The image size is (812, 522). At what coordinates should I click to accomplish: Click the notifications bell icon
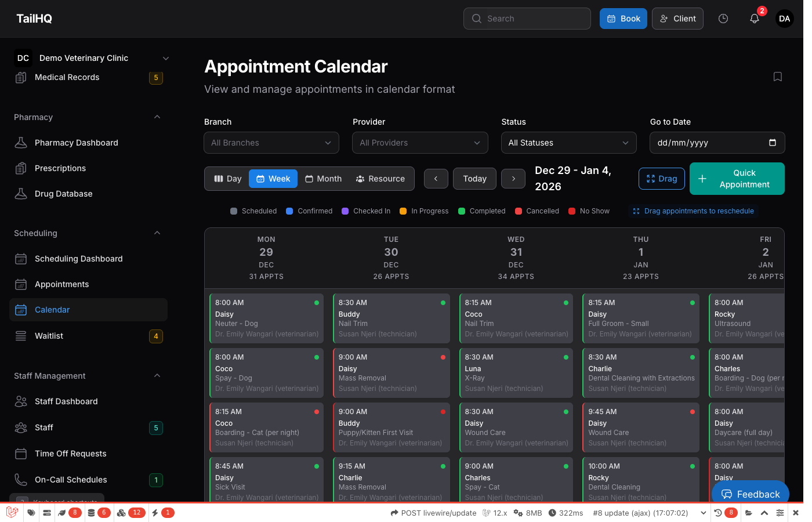tap(754, 19)
